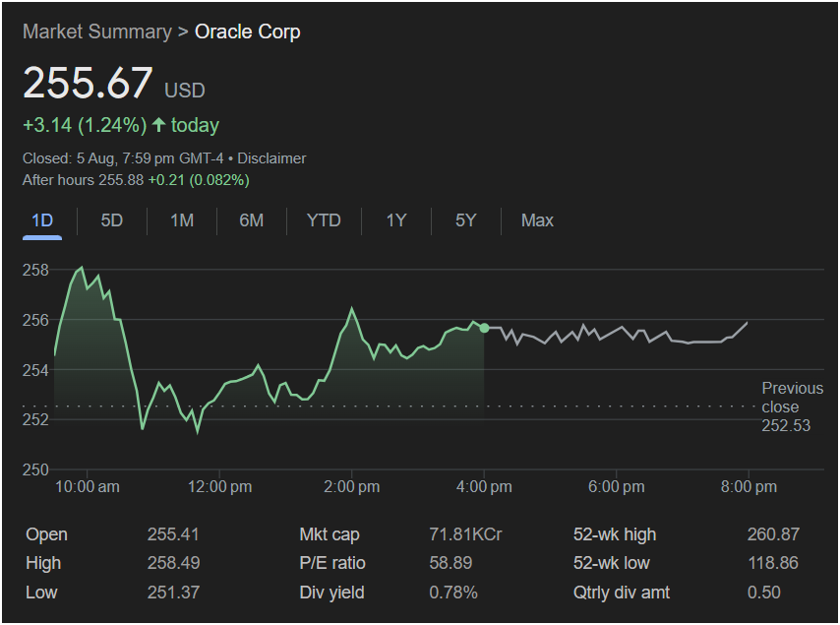Click the Closed: 5 Aug timestamp
This screenshot has height=625, width=840.
[123, 158]
